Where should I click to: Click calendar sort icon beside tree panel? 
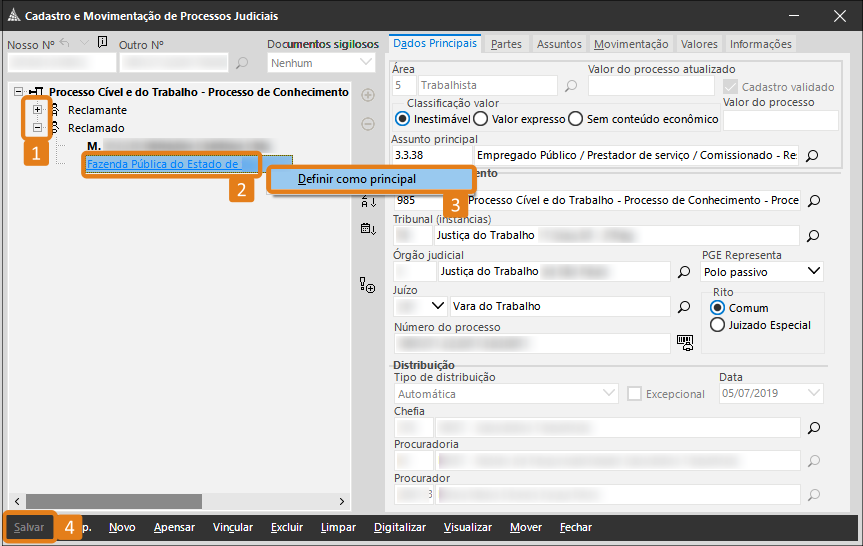[x=367, y=229]
